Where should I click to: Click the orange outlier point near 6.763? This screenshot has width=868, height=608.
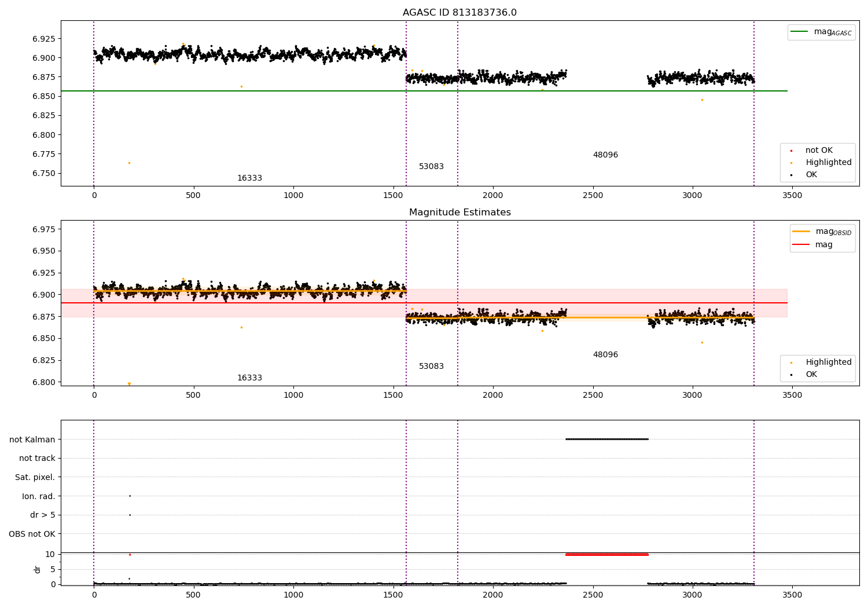point(129,163)
